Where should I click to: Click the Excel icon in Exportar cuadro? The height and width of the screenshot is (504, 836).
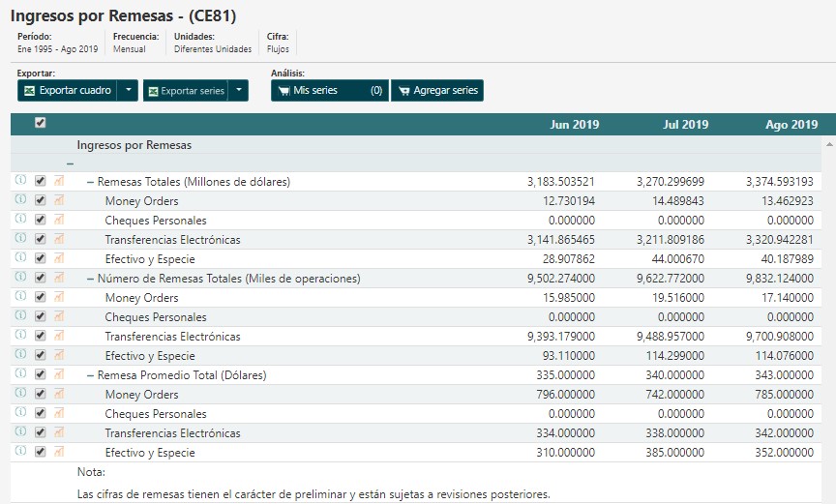[x=30, y=91]
